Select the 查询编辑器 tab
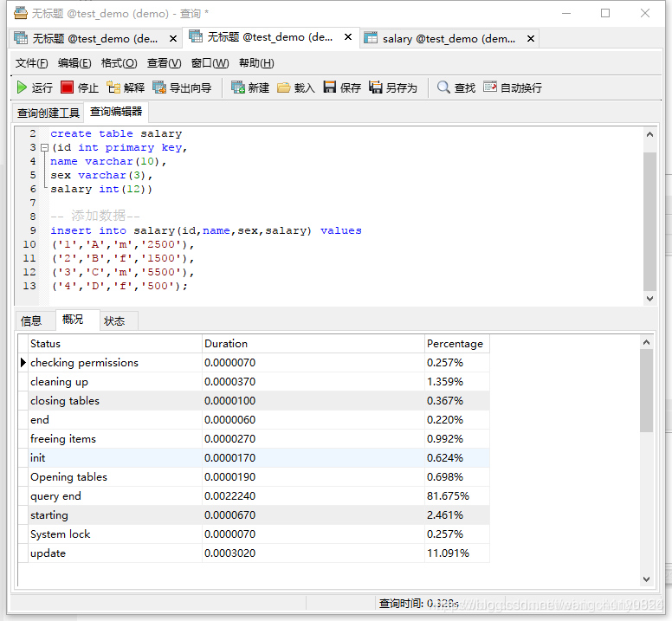Viewport: 672px width, 621px height. (x=116, y=112)
